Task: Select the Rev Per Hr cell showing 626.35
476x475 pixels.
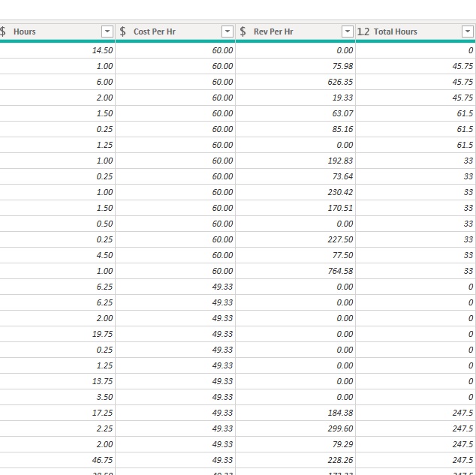Action: click(295, 82)
